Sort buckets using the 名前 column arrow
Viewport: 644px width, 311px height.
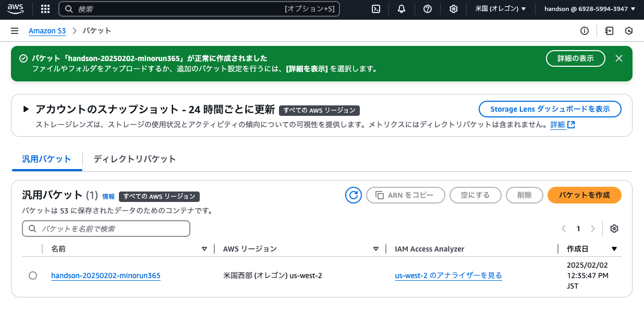204,249
